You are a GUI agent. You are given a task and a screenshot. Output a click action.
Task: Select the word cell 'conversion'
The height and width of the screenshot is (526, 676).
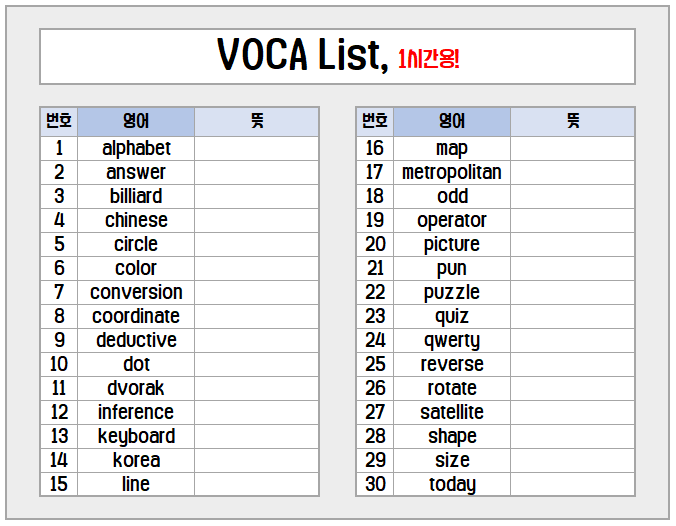pyautogui.click(x=136, y=292)
